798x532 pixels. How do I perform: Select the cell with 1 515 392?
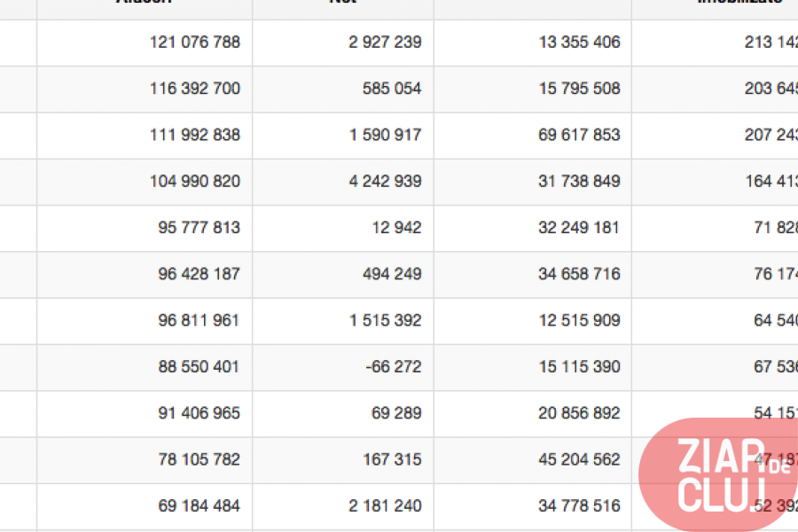pos(343,321)
